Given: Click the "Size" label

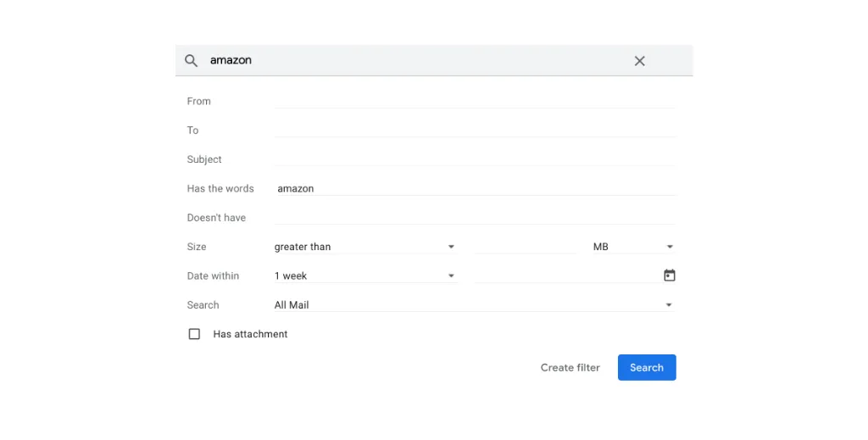Looking at the screenshot, I should coord(197,247).
